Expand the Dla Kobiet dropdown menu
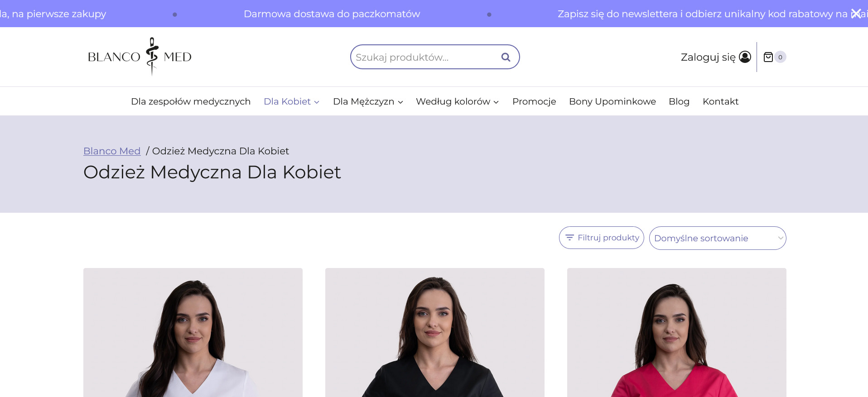 pyautogui.click(x=292, y=101)
